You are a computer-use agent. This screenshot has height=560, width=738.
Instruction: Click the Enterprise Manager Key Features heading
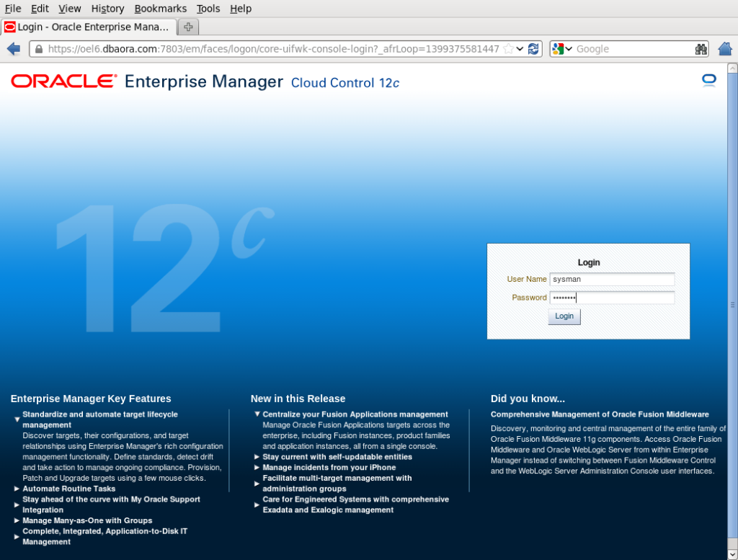pyautogui.click(x=91, y=399)
